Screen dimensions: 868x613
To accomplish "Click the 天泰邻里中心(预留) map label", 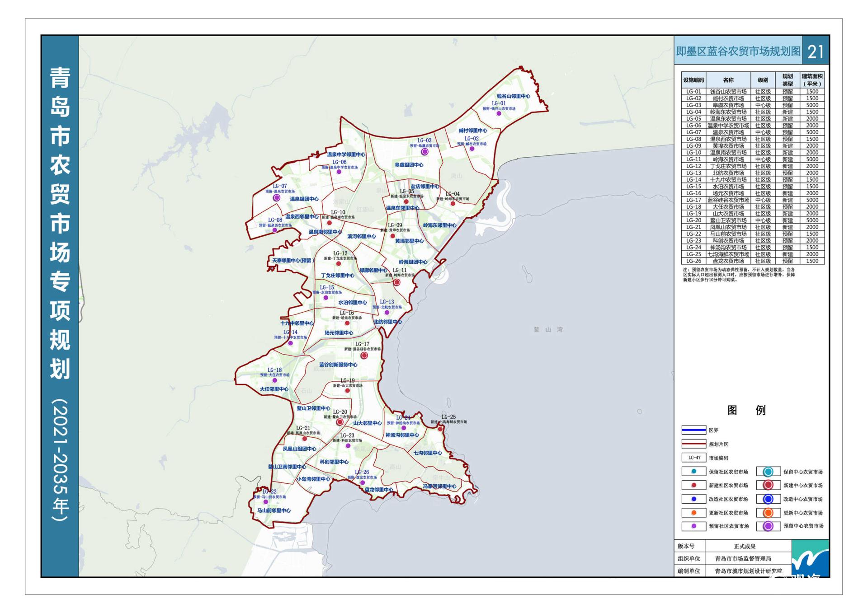I will coord(293,261).
